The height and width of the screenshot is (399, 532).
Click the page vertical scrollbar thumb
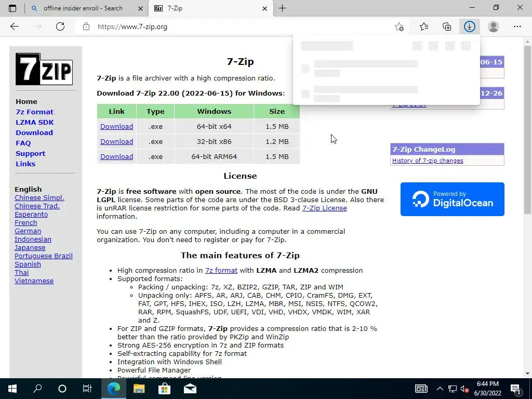tap(527, 129)
